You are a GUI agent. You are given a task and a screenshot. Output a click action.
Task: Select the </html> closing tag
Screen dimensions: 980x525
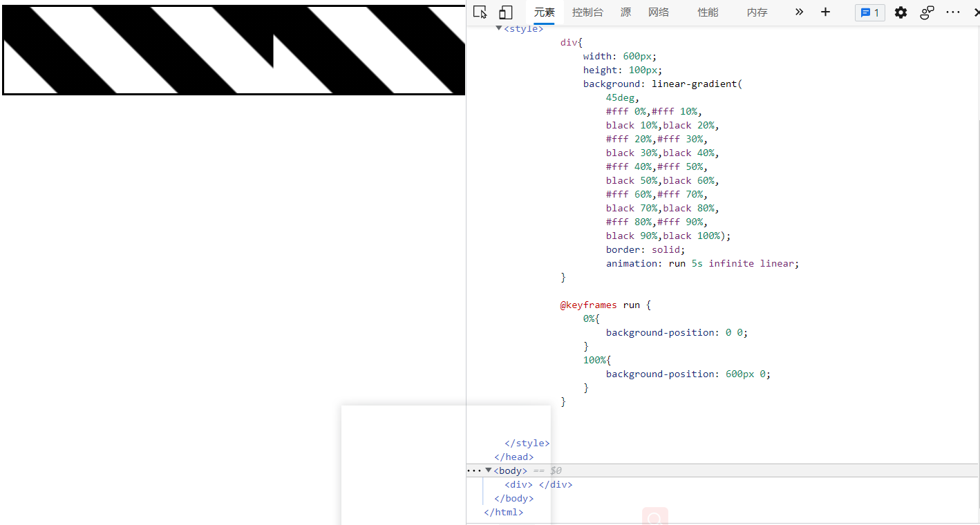tap(503, 512)
